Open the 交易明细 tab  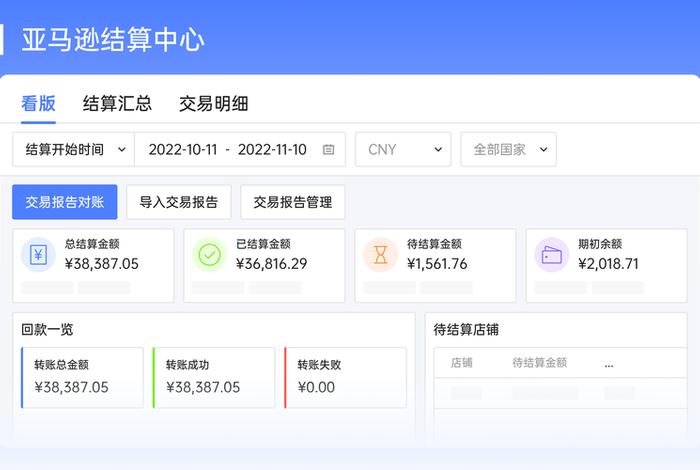click(214, 104)
